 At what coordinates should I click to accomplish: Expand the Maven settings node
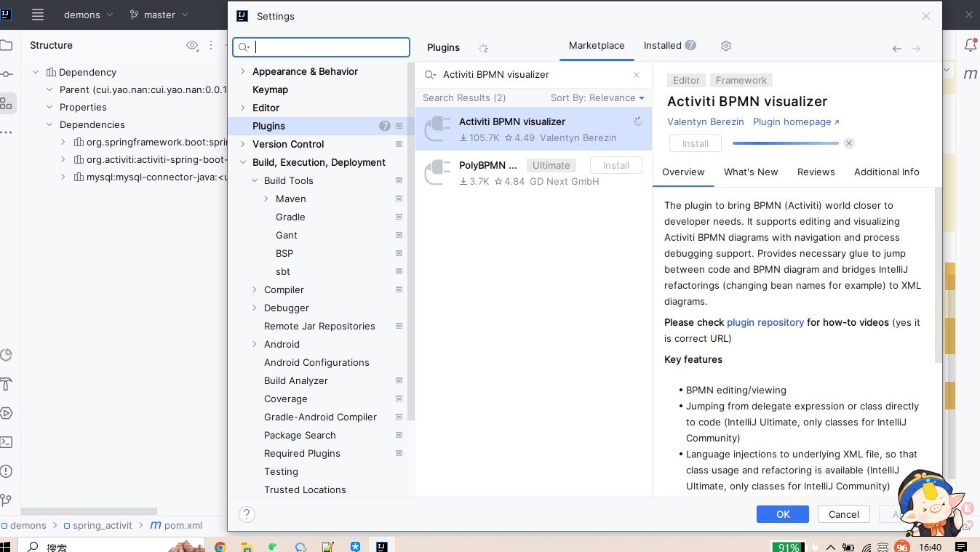(266, 199)
